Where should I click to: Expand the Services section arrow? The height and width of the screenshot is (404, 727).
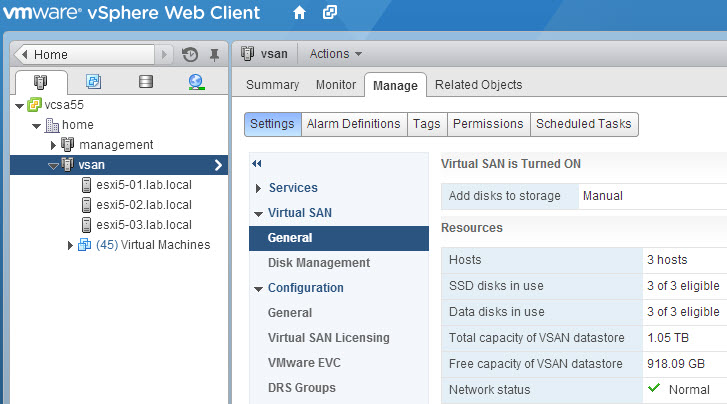pos(258,188)
